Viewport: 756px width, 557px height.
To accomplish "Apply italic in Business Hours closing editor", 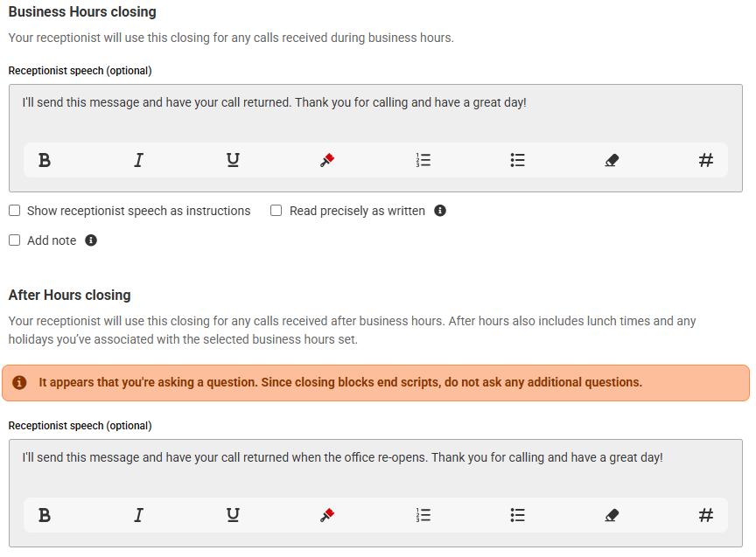I will click(138, 160).
